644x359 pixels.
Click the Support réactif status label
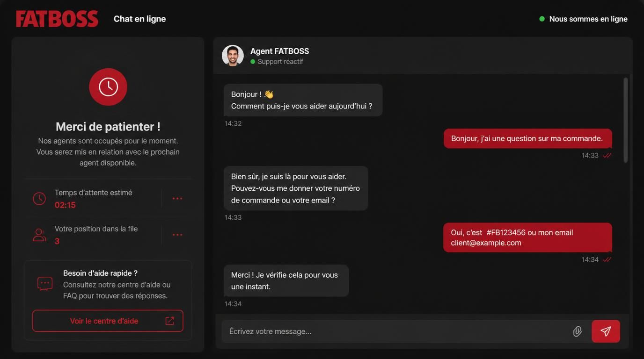(x=280, y=62)
